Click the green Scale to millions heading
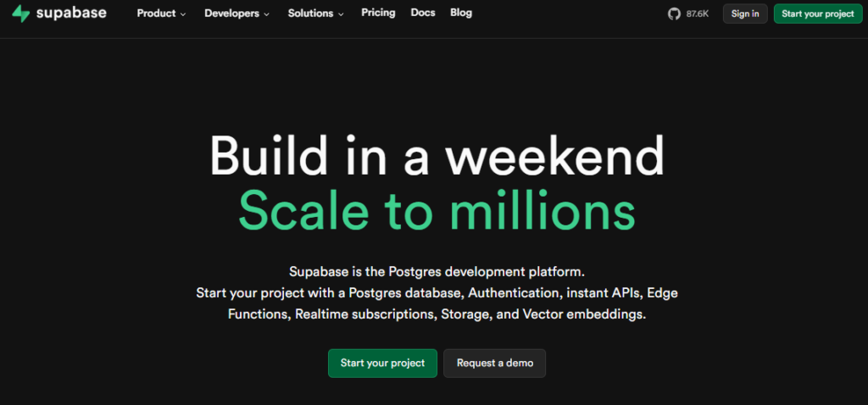This screenshot has height=405, width=868. tap(437, 211)
